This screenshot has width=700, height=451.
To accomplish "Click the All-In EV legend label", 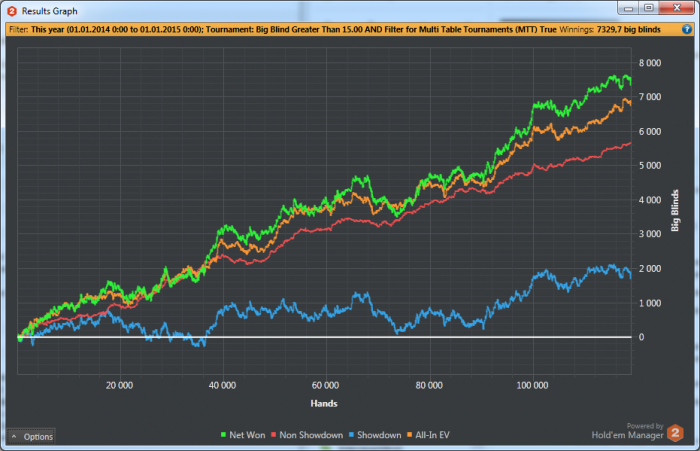I will pyautogui.click(x=432, y=435).
